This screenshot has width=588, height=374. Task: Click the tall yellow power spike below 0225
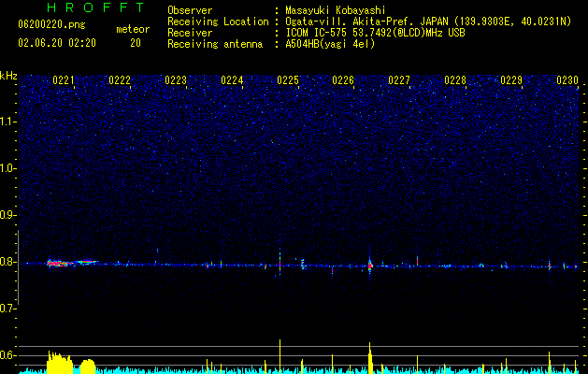(280, 356)
